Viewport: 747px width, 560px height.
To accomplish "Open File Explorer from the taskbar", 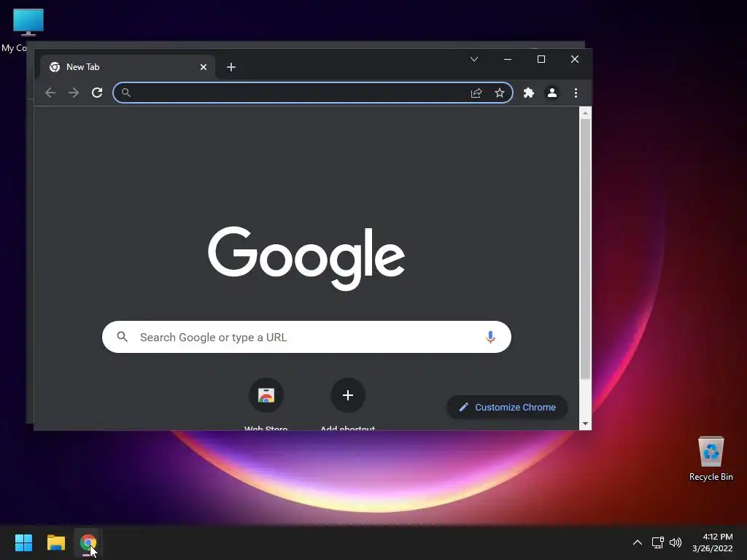I will pos(55,542).
